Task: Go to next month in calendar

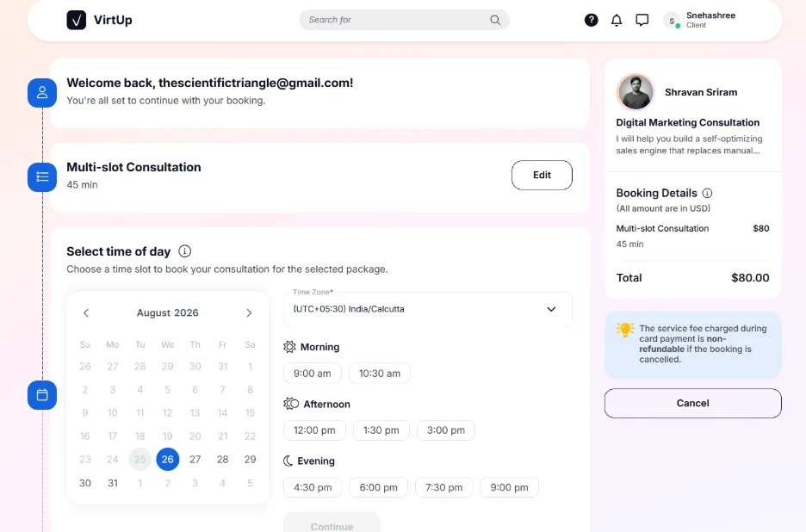Action: [x=249, y=313]
